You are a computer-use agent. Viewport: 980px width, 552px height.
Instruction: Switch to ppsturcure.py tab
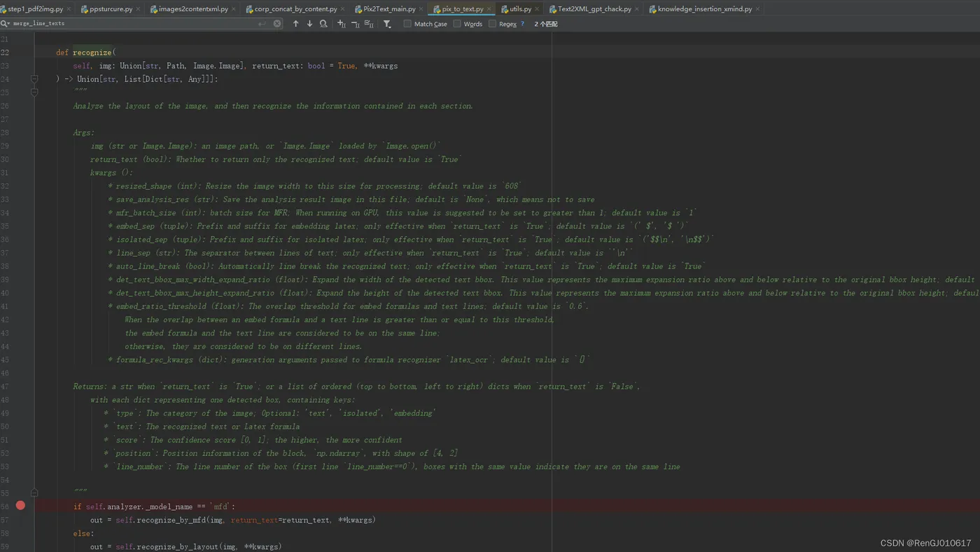point(111,9)
